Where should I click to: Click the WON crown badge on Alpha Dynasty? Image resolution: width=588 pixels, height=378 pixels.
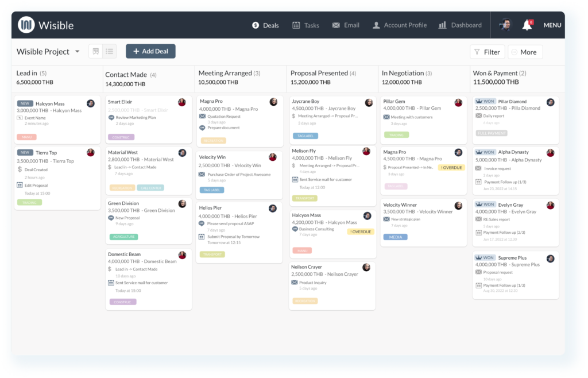click(485, 152)
